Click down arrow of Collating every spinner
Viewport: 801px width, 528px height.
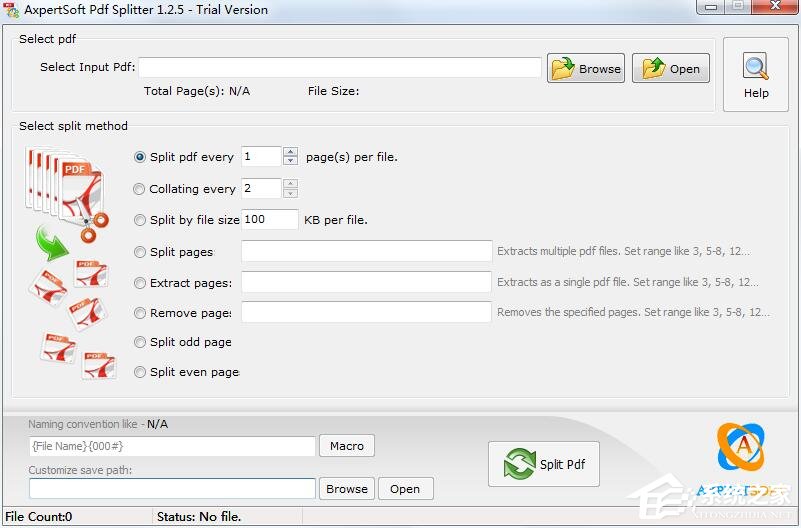pyautogui.click(x=290, y=193)
